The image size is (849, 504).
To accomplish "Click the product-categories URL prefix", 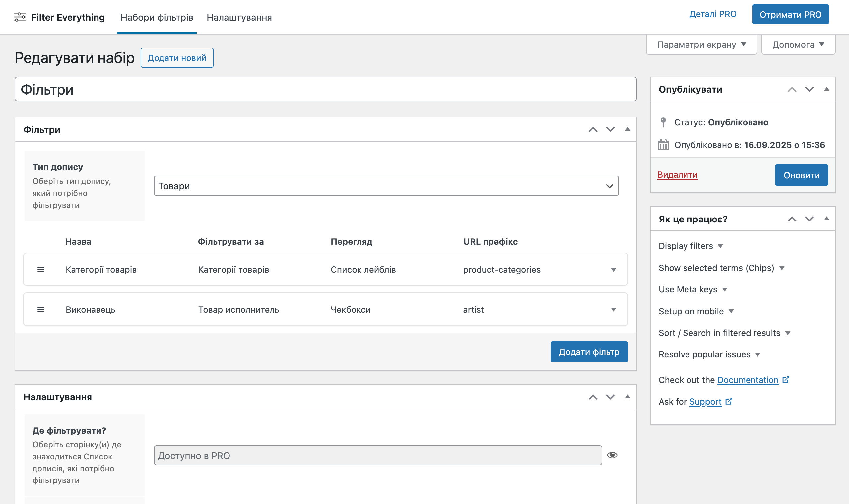I will point(501,269).
